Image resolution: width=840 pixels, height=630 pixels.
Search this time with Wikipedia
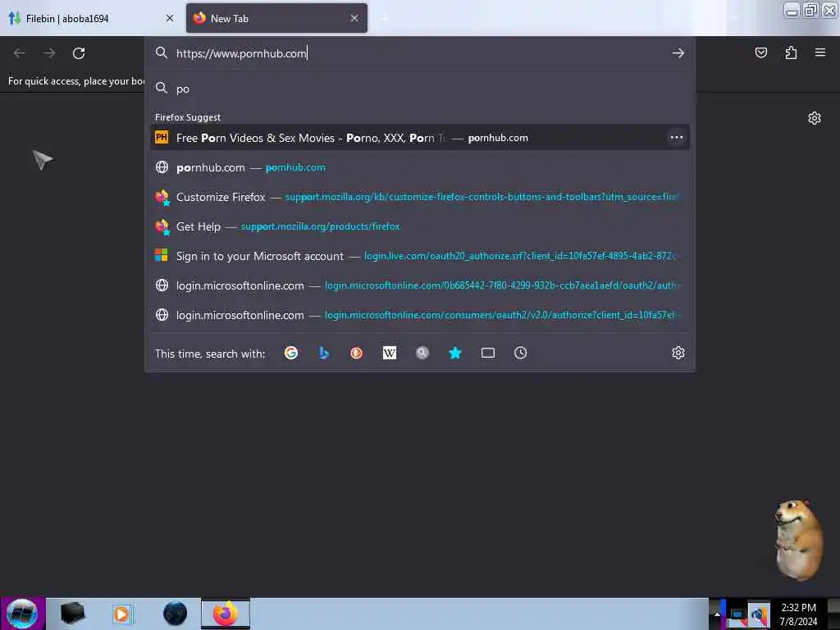click(x=390, y=353)
